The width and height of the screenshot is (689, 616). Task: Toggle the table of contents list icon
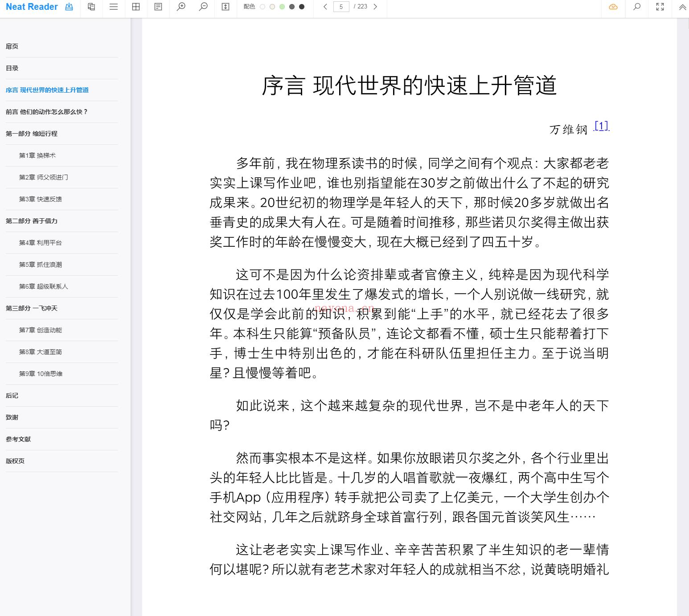[114, 7]
